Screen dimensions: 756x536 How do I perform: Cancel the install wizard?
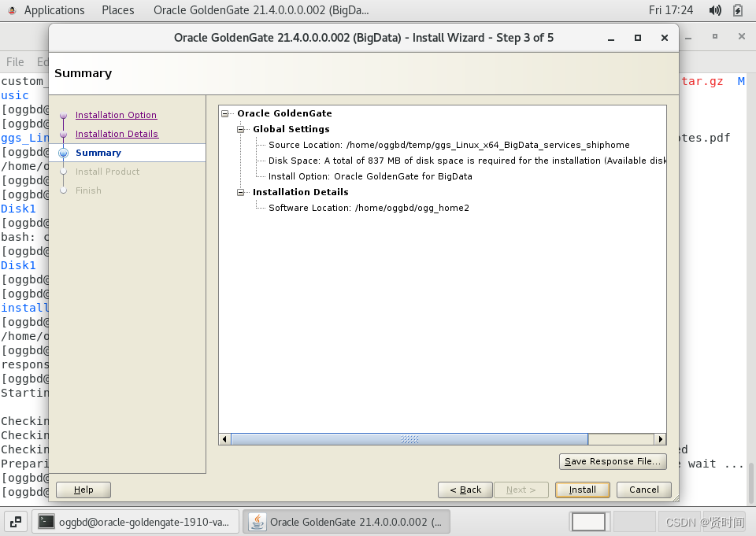(x=643, y=490)
